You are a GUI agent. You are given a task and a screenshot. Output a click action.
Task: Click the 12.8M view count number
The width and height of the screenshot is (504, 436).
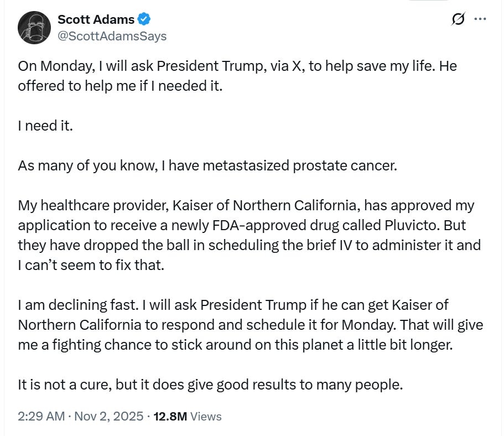click(169, 416)
